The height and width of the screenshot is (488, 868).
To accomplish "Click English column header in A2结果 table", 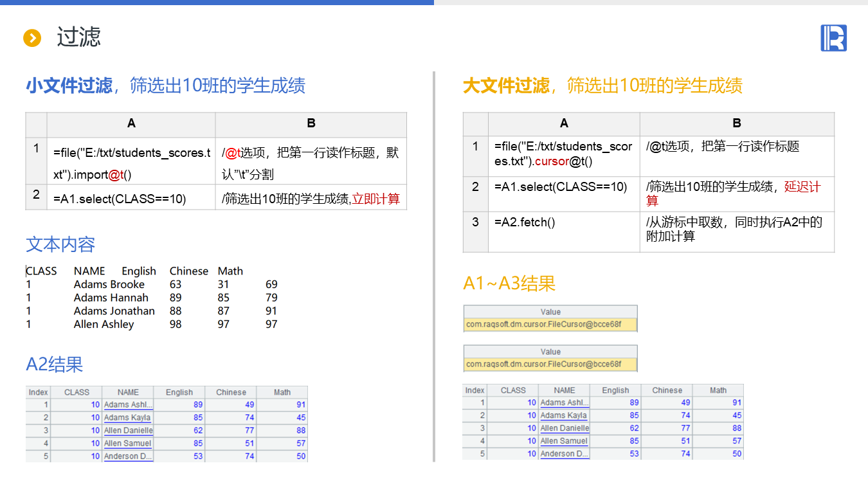I will pos(179,392).
